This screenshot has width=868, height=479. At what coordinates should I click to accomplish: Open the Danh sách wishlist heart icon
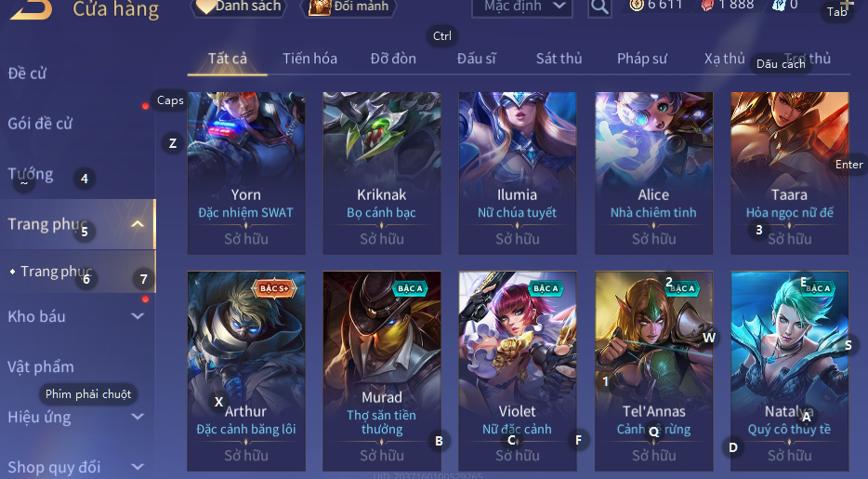click(x=206, y=7)
